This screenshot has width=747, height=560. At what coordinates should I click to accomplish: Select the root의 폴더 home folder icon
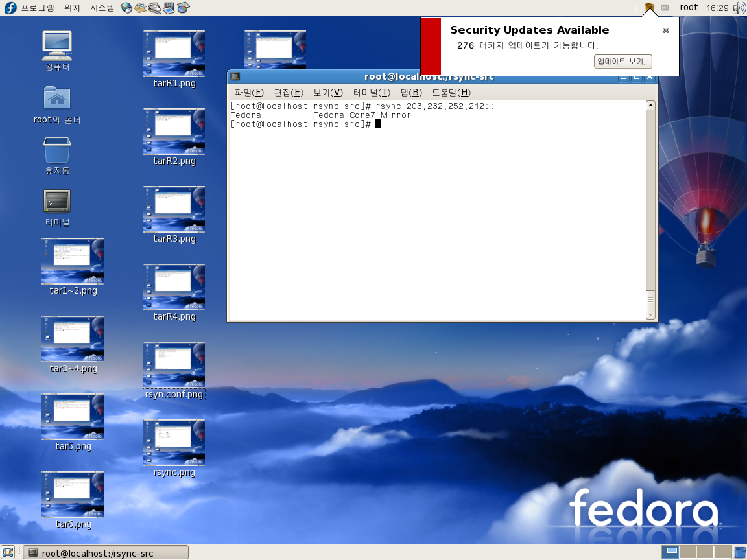point(57,99)
